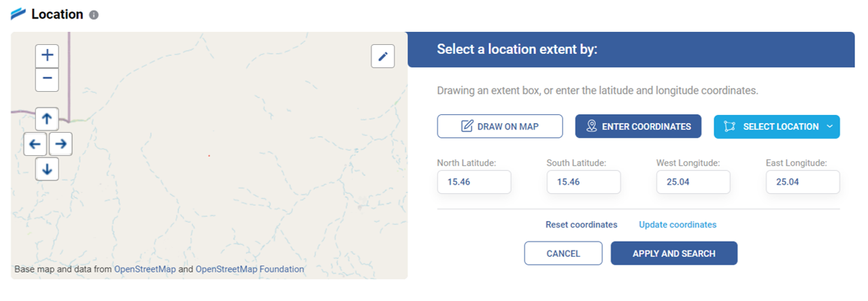
Task: Choose the Draw on Map option
Action: click(x=500, y=126)
